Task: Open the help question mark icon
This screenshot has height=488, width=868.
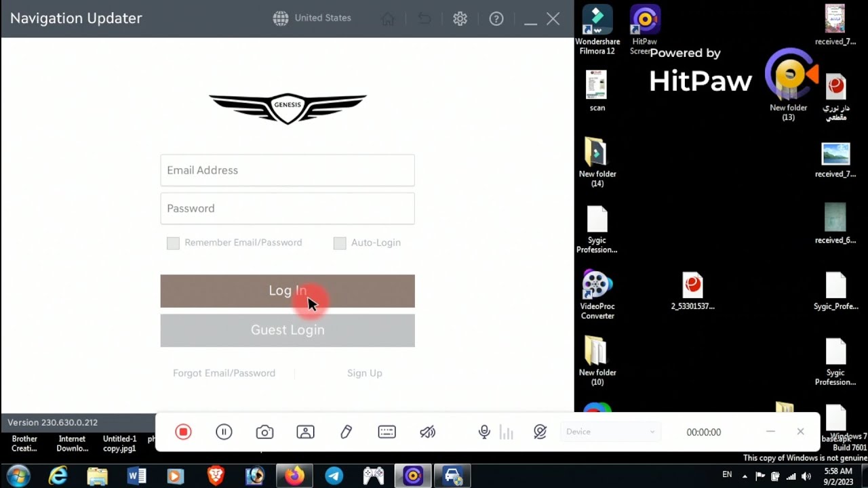Action: 496,19
